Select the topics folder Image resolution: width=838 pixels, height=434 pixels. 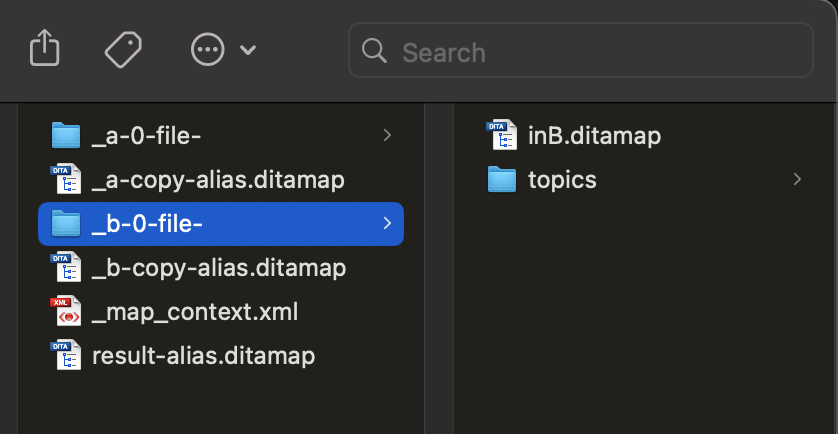coord(562,180)
